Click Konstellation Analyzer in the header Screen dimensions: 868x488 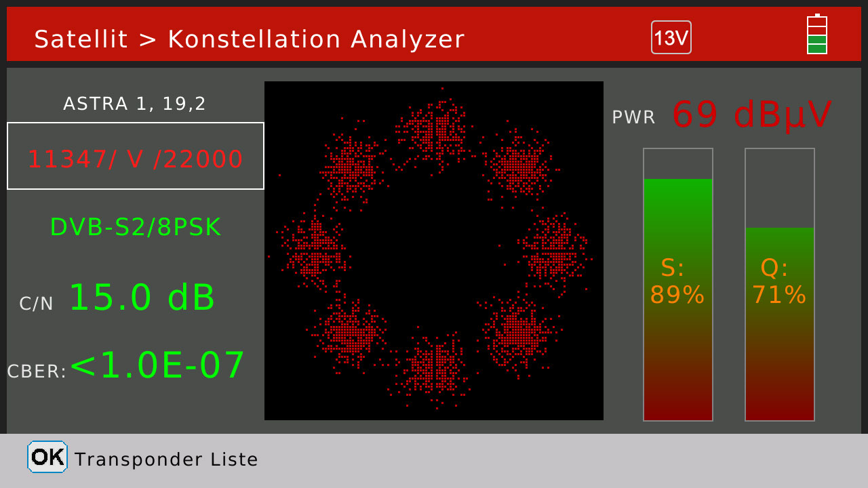(316, 39)
